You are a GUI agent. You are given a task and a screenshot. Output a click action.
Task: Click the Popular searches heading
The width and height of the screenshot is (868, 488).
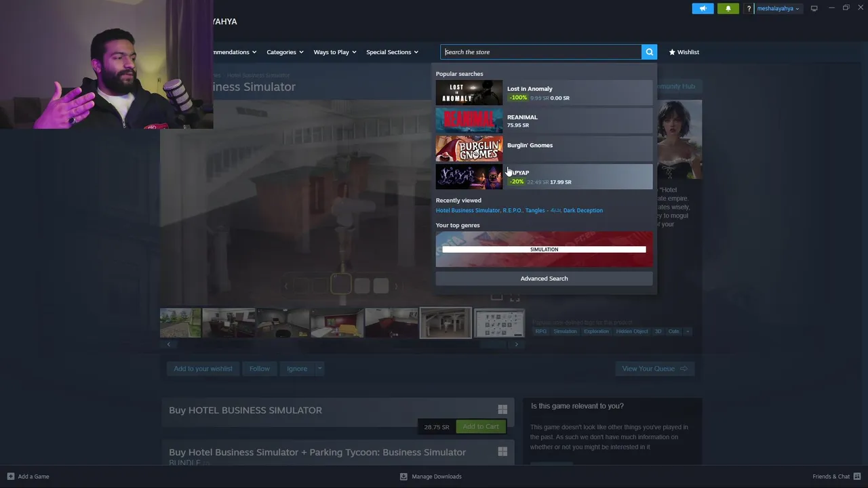pyautogui.click(x=459, y=74)
